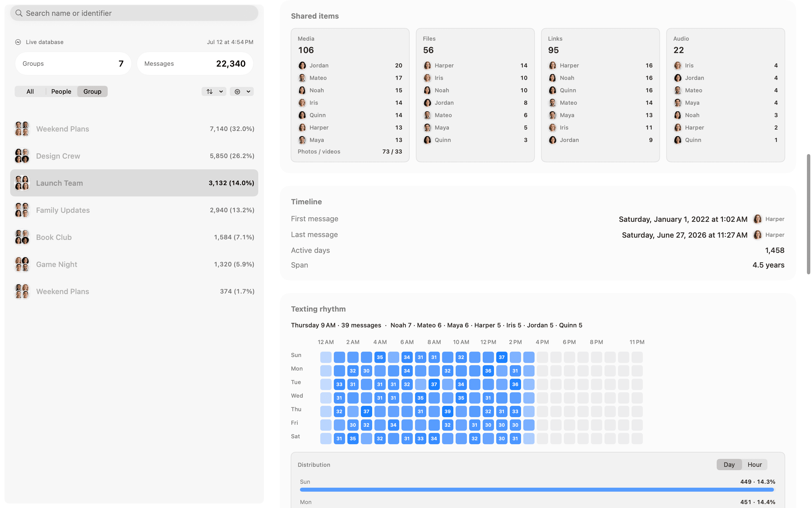Click the Thursday 9 AM summary line
Screen dimensions: 812x508
tap(436, 325)
